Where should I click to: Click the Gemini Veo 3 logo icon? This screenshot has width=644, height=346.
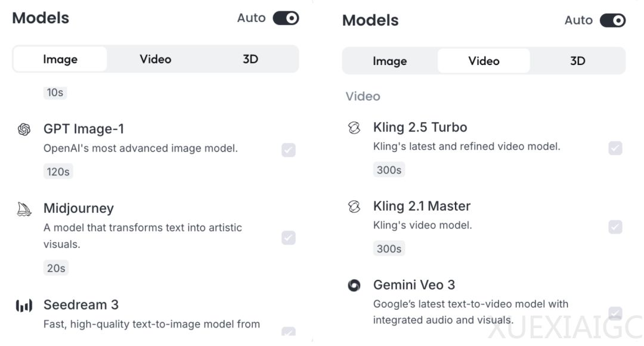[x=354, y=285]
